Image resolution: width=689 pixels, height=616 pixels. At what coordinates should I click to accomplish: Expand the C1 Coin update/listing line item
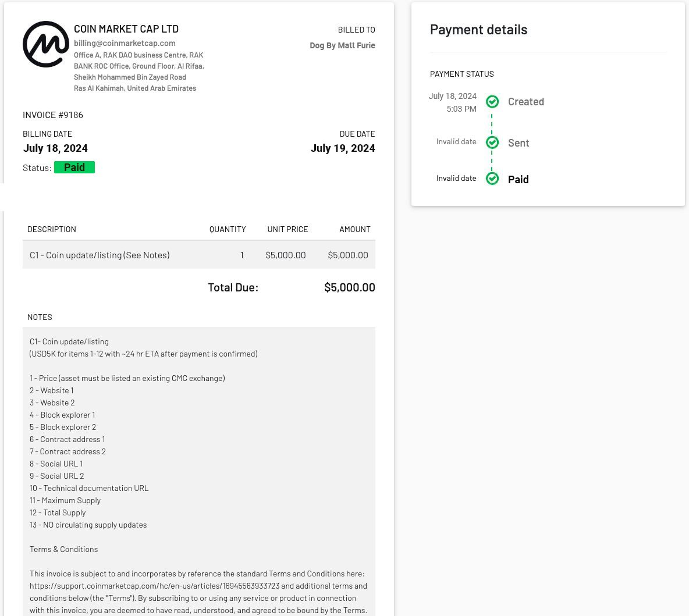pos(100,255)
